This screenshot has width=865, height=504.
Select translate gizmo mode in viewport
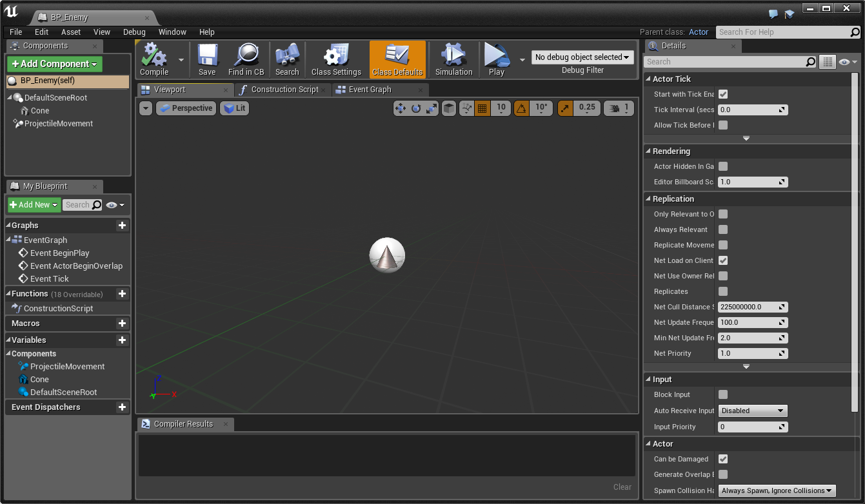(x=400, y=108)
